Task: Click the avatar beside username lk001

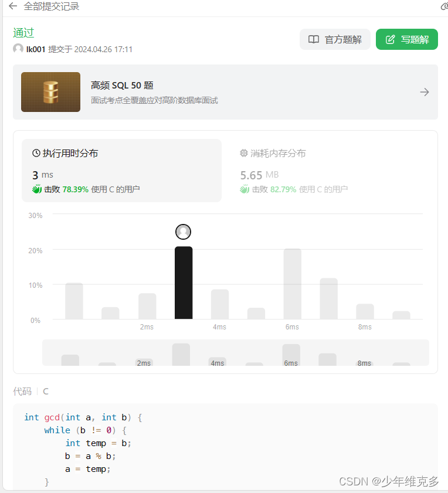Action: pos(18,49)
